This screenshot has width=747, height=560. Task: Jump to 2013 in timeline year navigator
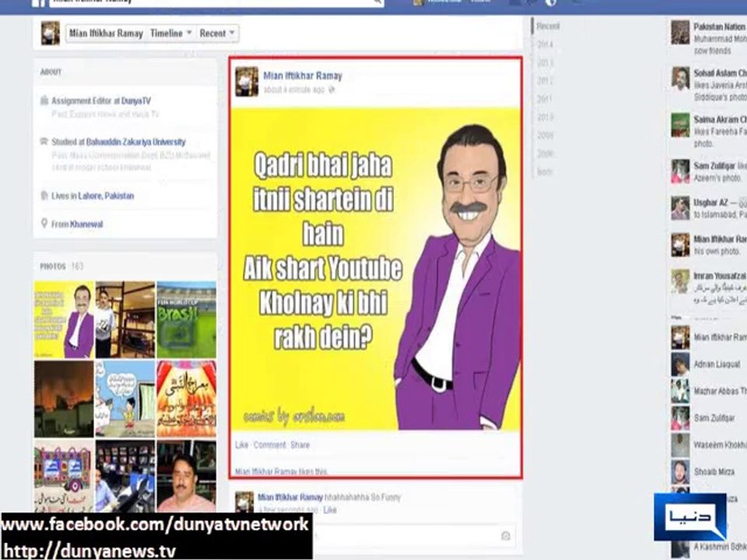[x=545, y=63]
